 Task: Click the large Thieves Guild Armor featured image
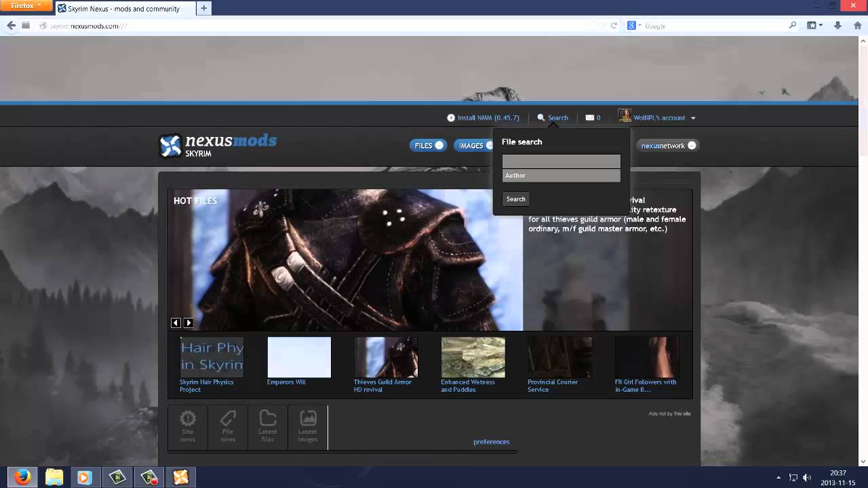tap(345, 260)
